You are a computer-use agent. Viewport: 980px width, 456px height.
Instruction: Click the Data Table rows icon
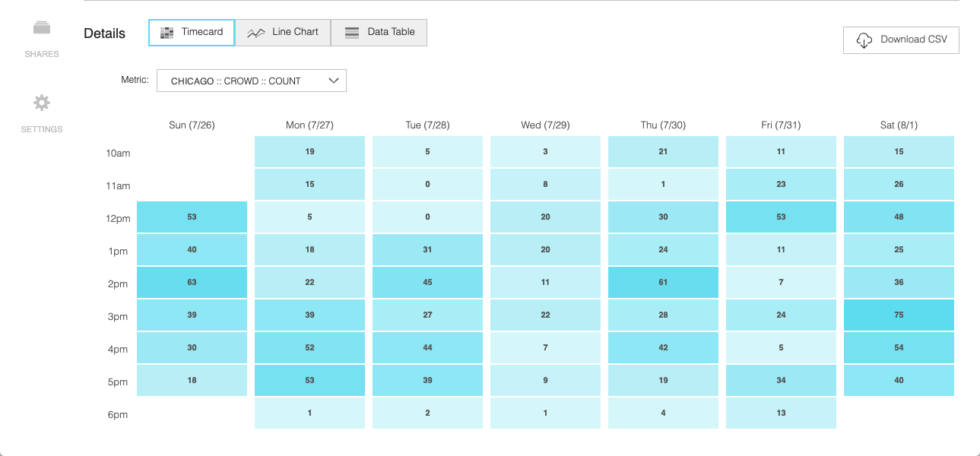[352, 33]
